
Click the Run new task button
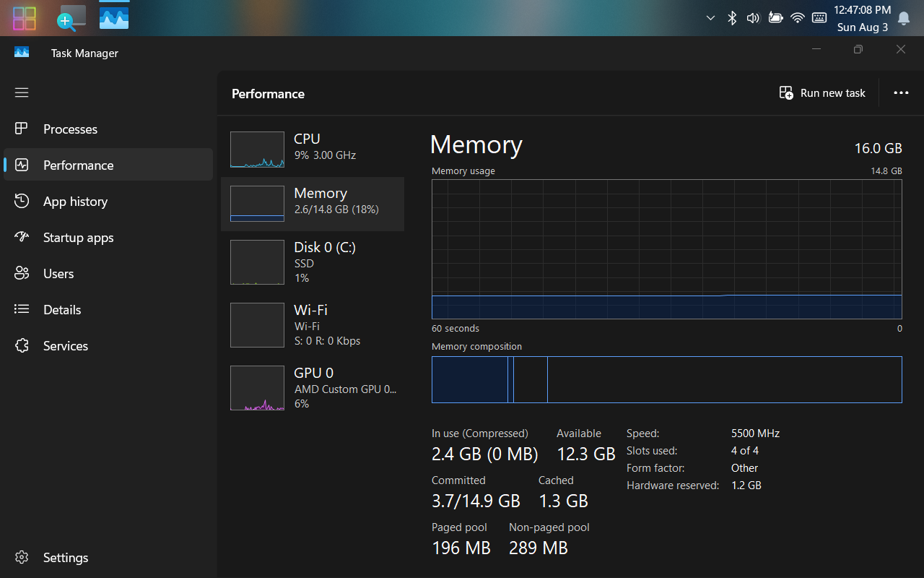[822, 93]
